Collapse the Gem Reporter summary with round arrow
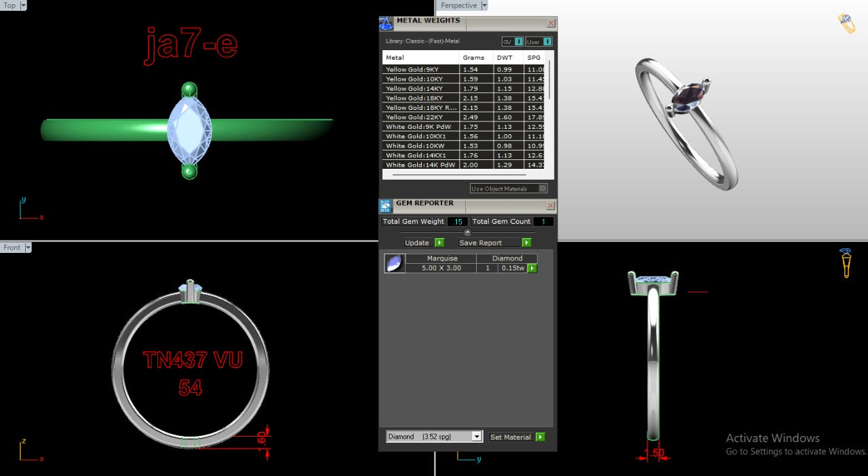 (x=467, y=233)
